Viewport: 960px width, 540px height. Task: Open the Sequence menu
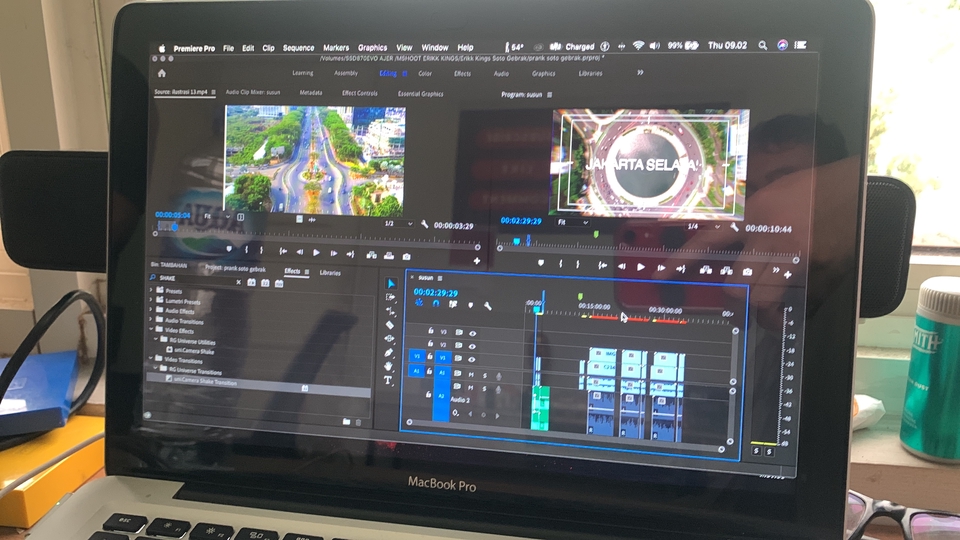pos(298,48)
